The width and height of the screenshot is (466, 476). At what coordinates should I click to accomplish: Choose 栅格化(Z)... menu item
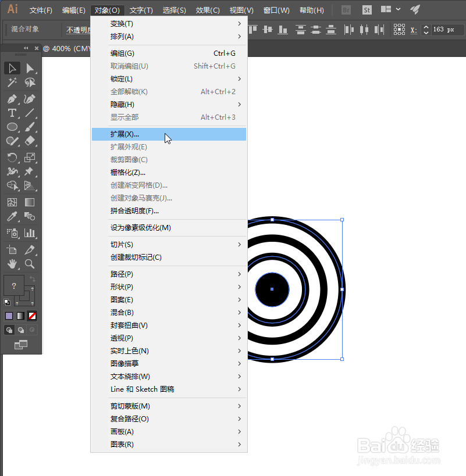(x=169, y=173)
